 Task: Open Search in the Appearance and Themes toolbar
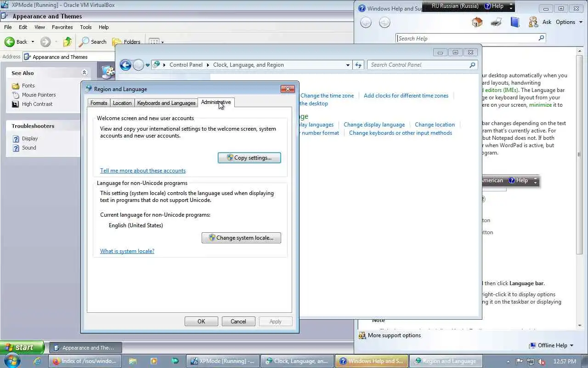coord(93,42)
